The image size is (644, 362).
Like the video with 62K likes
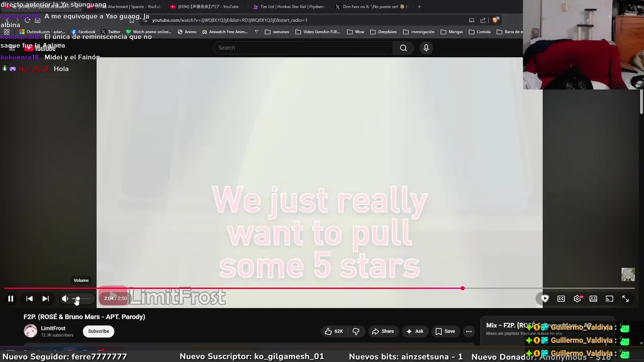point(334,331)
